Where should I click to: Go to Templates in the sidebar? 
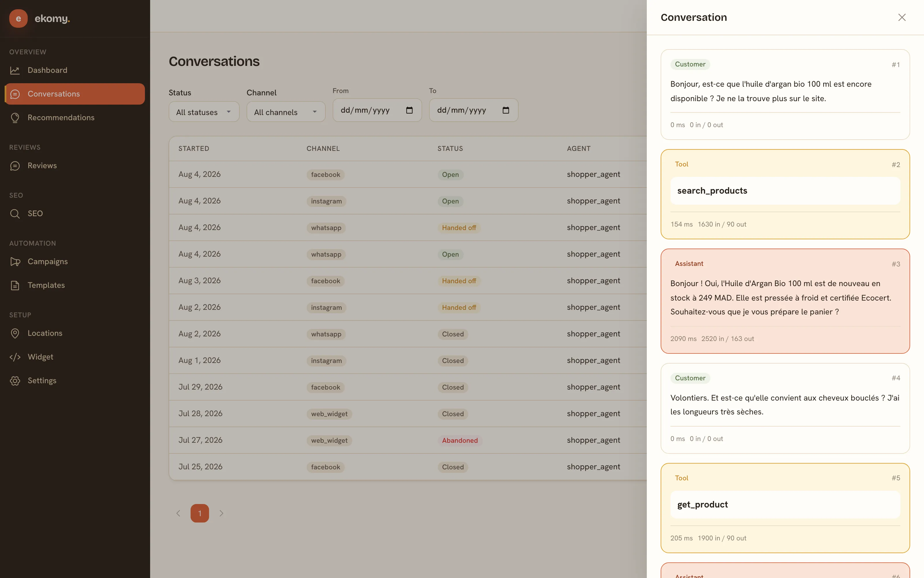[x=75, y=285]
